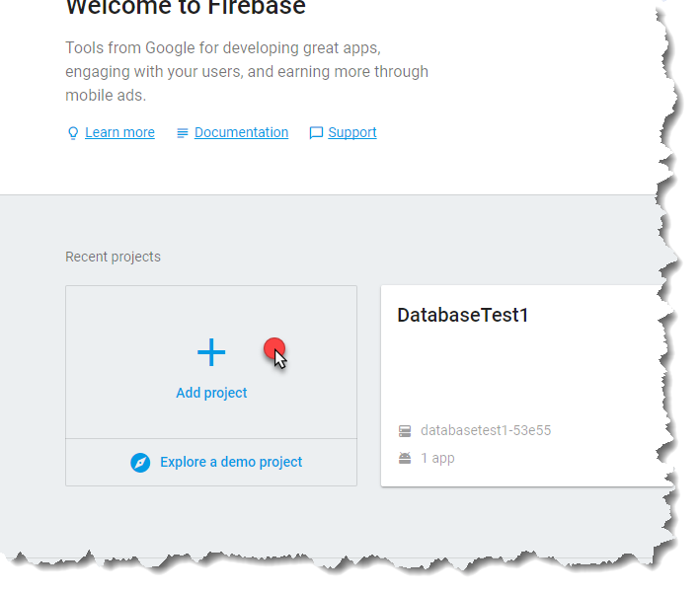Open the DatabaseTest1 project title
This screenshot has width=700, height=593.
tap(462, 315)
